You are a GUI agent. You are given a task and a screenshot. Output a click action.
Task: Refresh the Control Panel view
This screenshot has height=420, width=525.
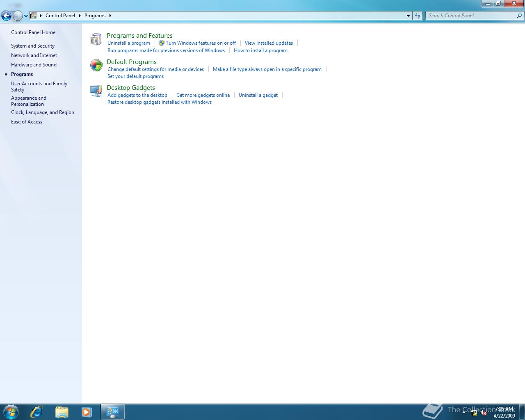click(x=418, y=16)
